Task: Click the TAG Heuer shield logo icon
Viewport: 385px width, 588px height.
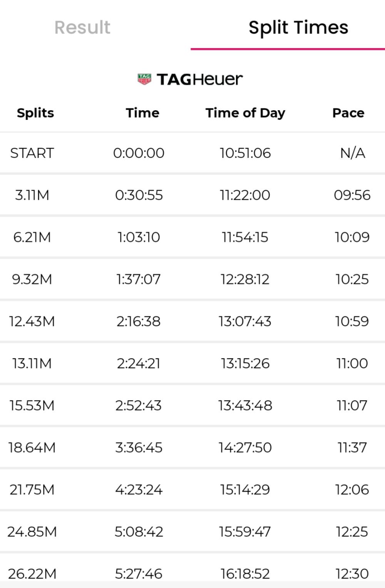Action: point(144,79)
